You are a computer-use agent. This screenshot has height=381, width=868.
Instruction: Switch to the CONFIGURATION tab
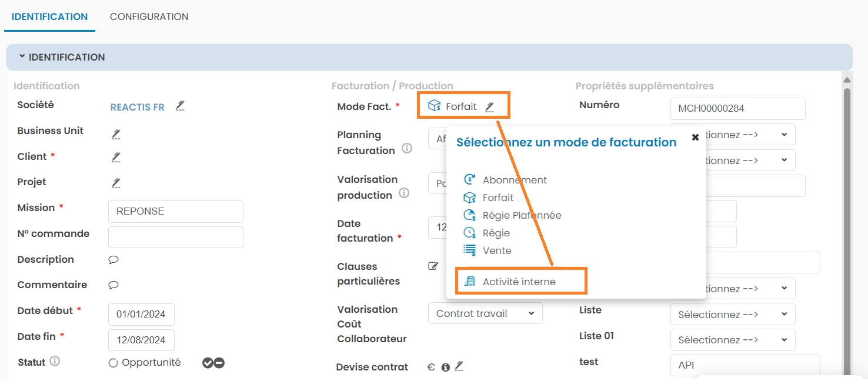149,16
